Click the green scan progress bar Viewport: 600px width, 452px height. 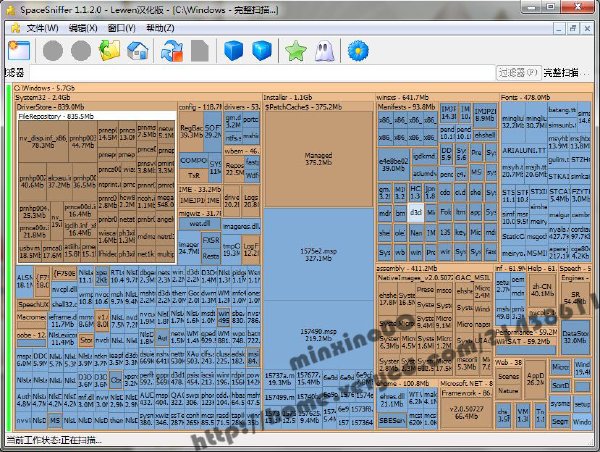pyautogui.click(x=9, y=257)
